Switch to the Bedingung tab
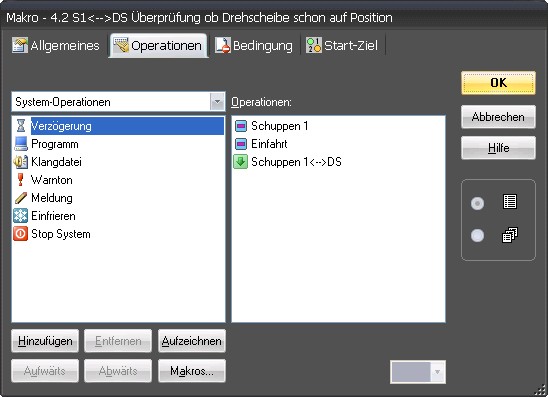548x397 pixels. (254, 45)
